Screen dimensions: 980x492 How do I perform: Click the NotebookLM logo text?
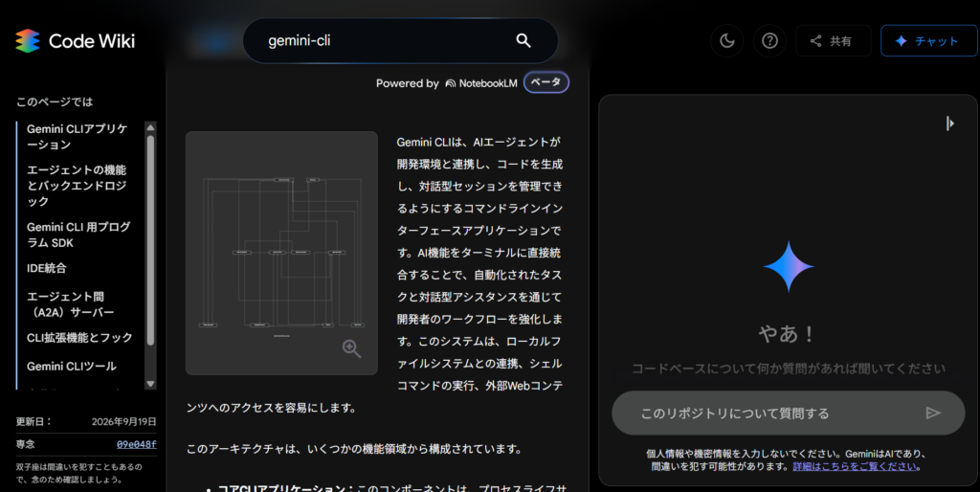tap(481, 83)
